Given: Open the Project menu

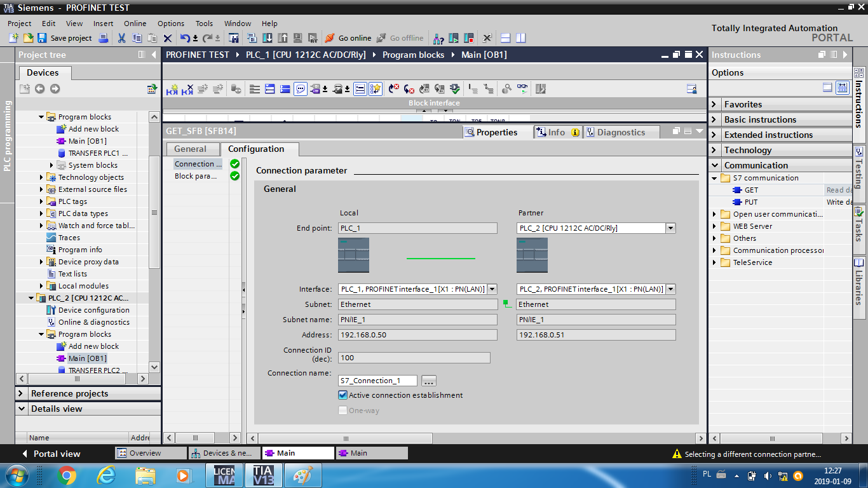Looking at the screenshot, I should pyautogui.click(x=19, y=24).
